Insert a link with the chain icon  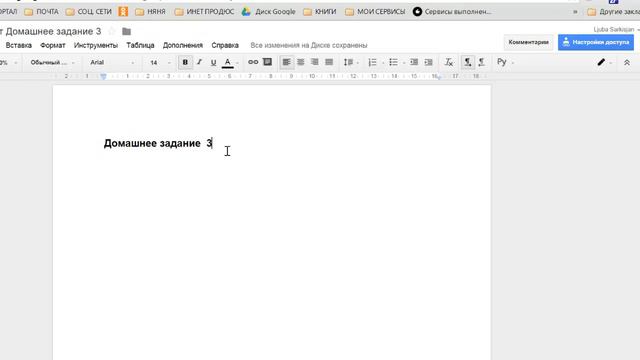pos(253,62)
